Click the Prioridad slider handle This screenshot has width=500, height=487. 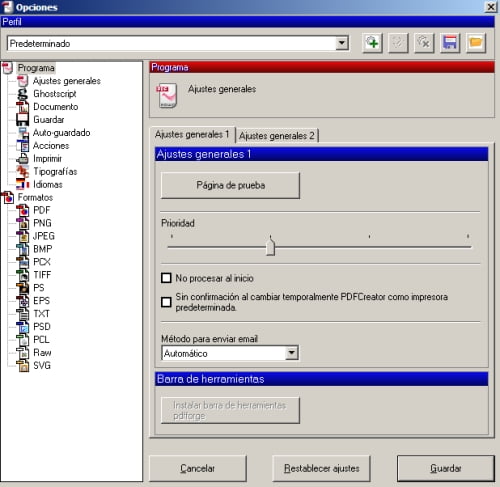coord(271,246)
